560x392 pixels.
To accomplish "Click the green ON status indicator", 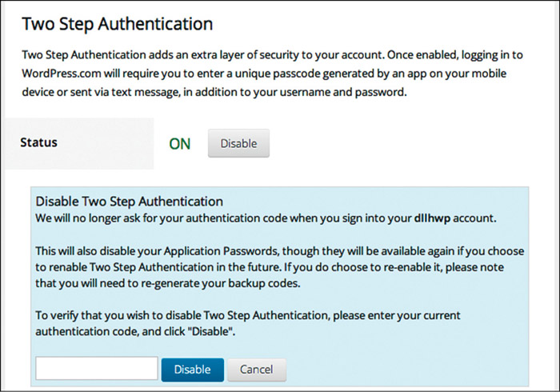I will coord(179,145).
